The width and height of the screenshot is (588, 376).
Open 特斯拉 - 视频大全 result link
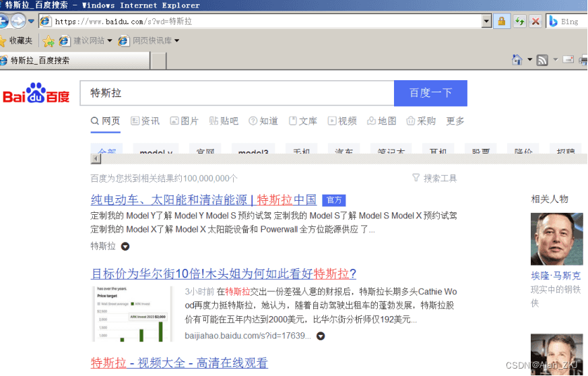pos(179,363)
